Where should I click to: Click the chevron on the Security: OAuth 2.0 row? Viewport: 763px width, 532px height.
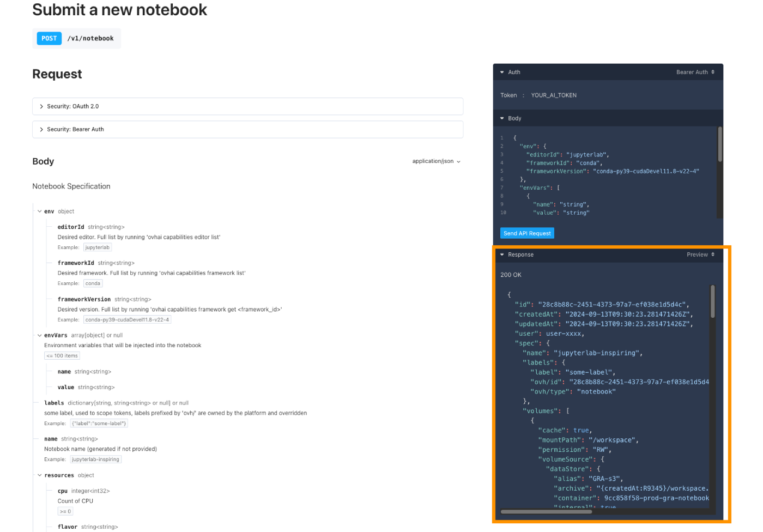tap(41, 106)
